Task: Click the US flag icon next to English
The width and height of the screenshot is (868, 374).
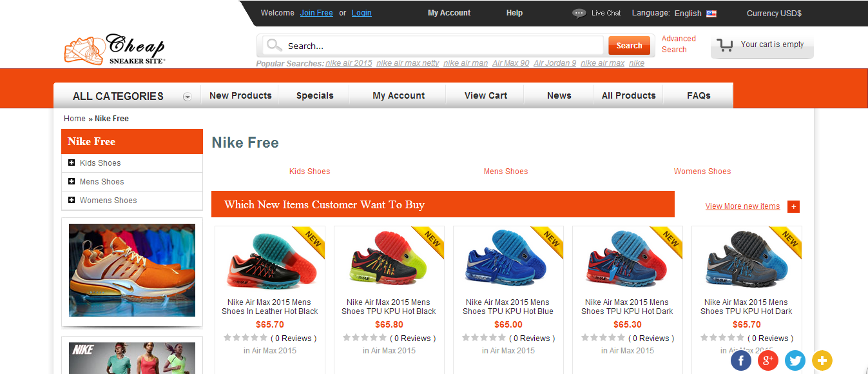Action: 711,13
